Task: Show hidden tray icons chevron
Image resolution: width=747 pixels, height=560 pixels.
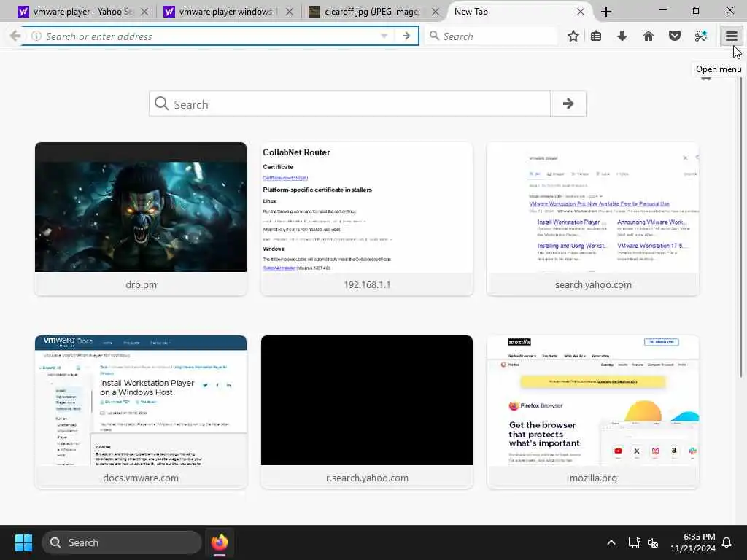Action: click(611, 542)
